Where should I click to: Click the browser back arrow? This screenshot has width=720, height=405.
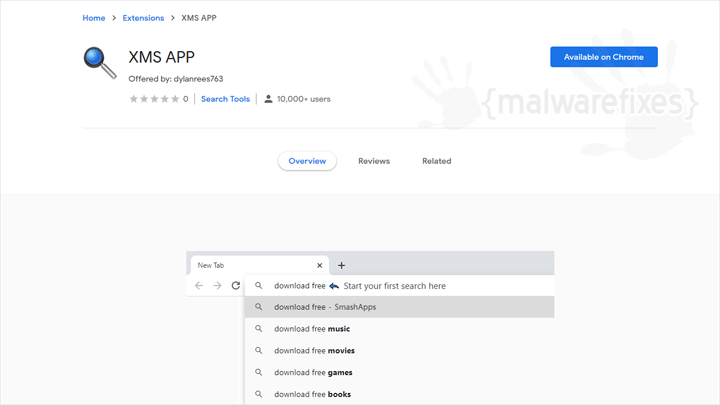click(x=199, y=286)
